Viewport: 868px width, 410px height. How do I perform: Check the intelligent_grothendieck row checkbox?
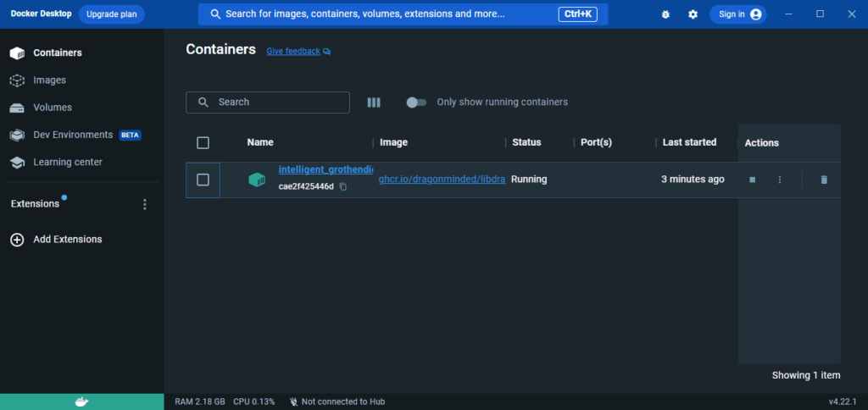click(203, 180)
